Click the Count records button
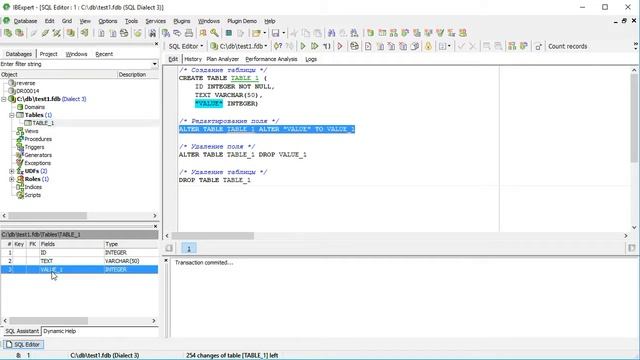The height and width of the screenshot is (360, 640). [567, 47]
